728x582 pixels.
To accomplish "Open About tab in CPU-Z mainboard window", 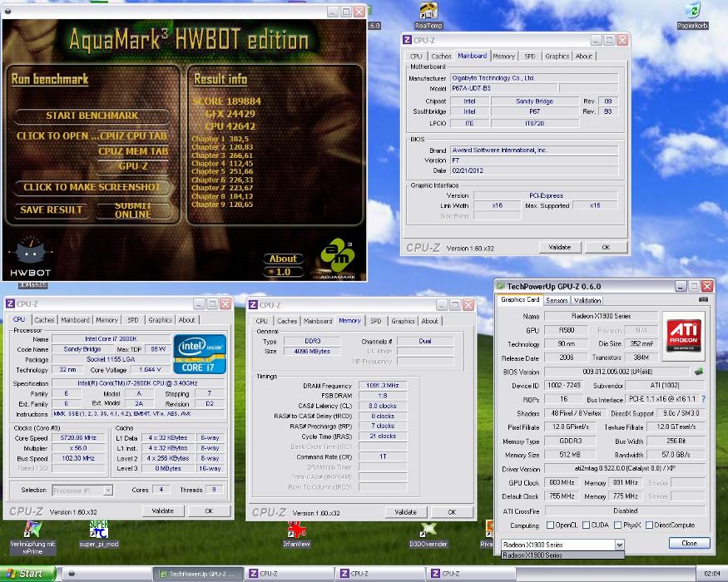I will click(x=583, y=57).
